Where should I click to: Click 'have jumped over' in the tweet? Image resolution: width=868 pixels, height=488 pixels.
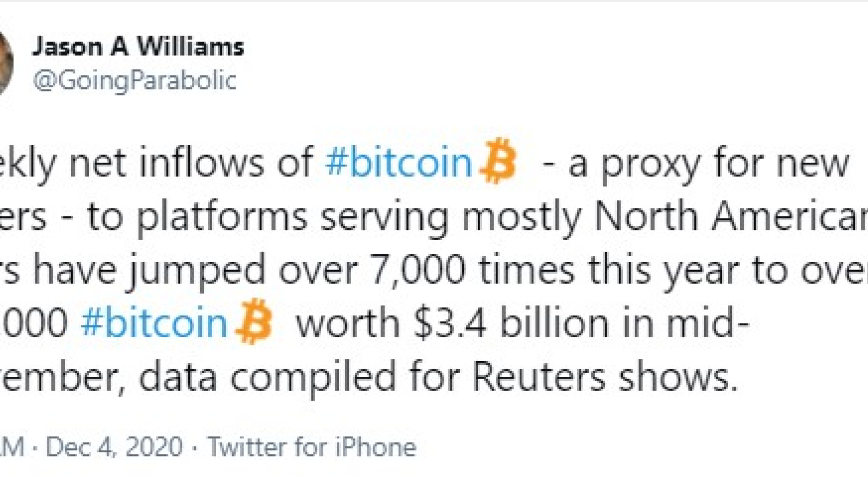point(196,271)
